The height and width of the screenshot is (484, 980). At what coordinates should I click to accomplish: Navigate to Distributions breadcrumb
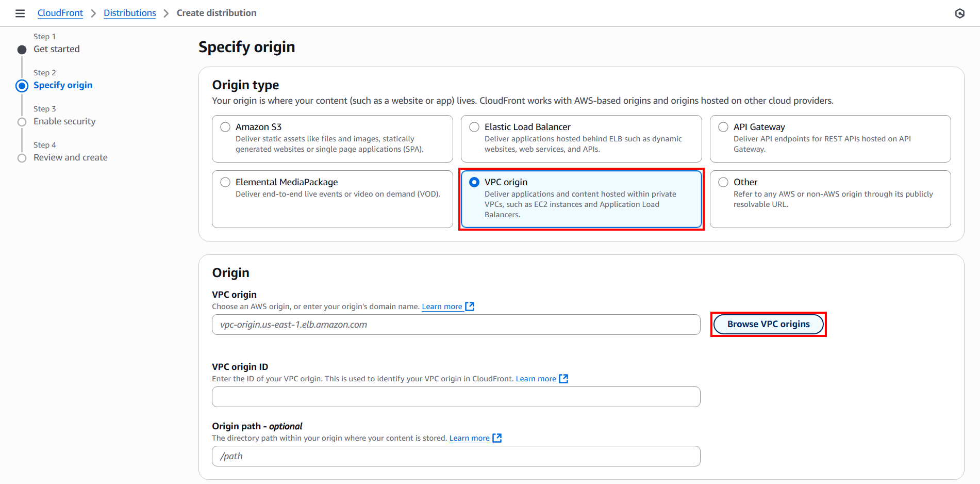coord(129,13)
